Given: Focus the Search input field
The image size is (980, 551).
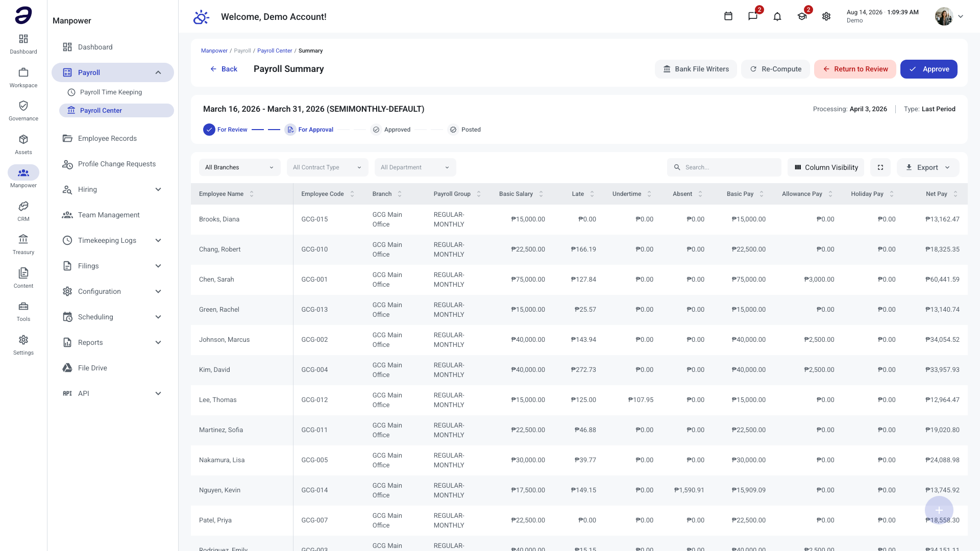Looking at the screenshot, I should point(724,167).
